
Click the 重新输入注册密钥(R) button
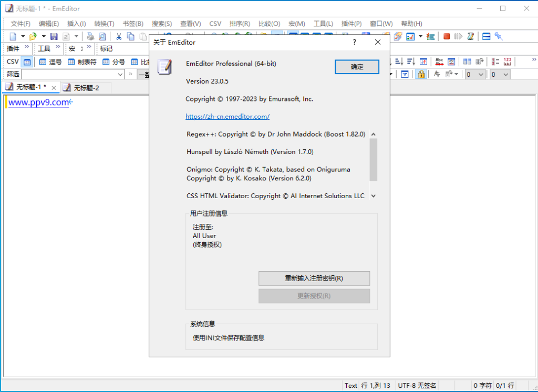coord(314,278)
